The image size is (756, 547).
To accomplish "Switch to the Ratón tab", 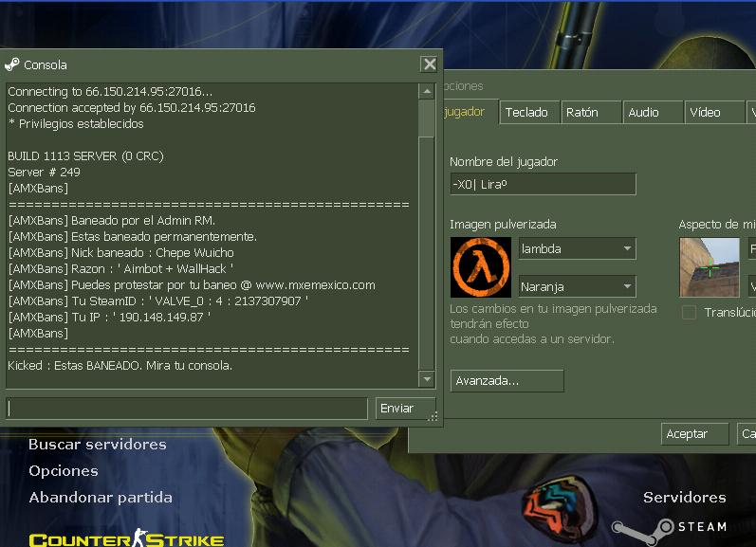I will 591,112.
